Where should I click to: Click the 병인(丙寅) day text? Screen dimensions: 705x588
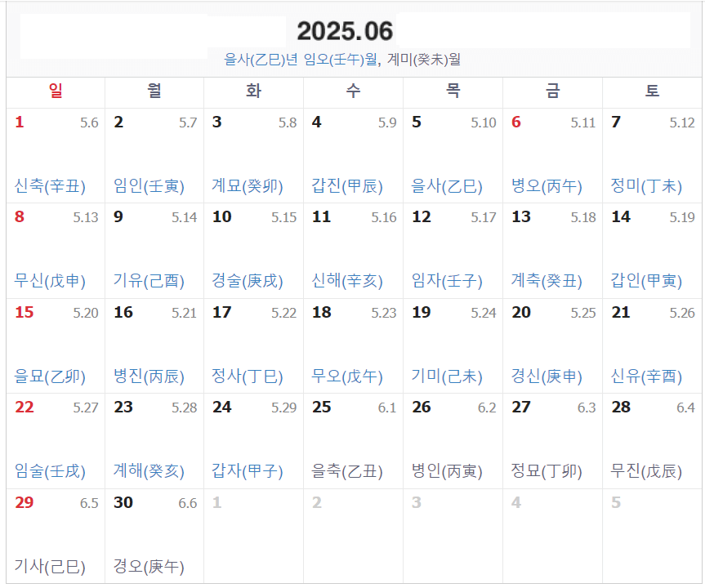click(447, 470)
